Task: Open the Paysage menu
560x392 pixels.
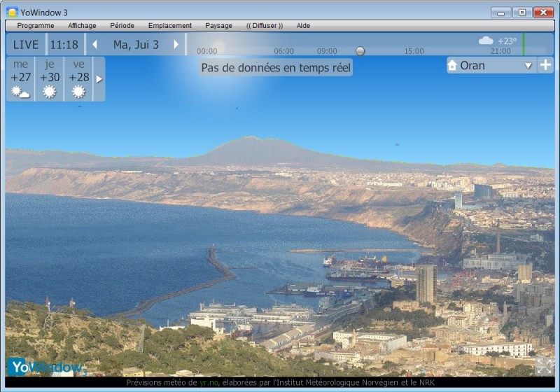Action: [218, 26]
